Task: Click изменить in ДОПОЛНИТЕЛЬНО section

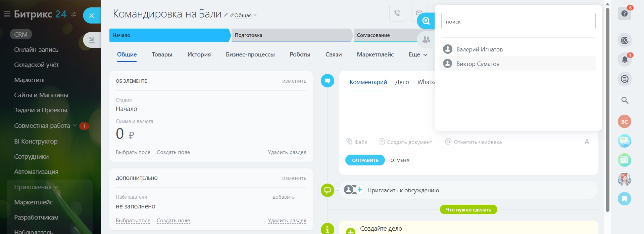Action: 294,178
